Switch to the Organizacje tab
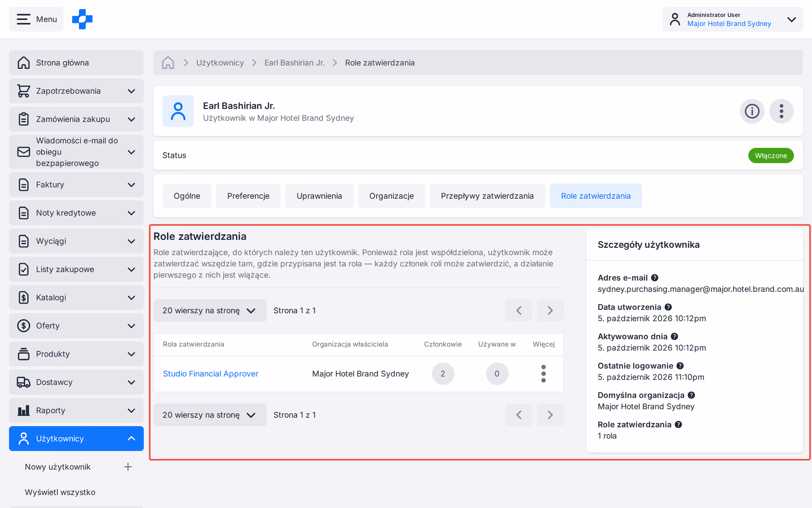 (x=391, y=196)
